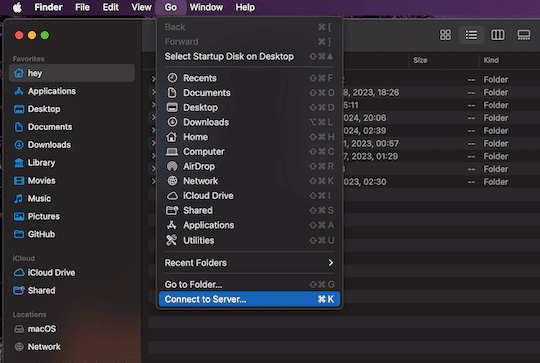
Task: Choose Utilities in Go menu
Action: (249, 240)
